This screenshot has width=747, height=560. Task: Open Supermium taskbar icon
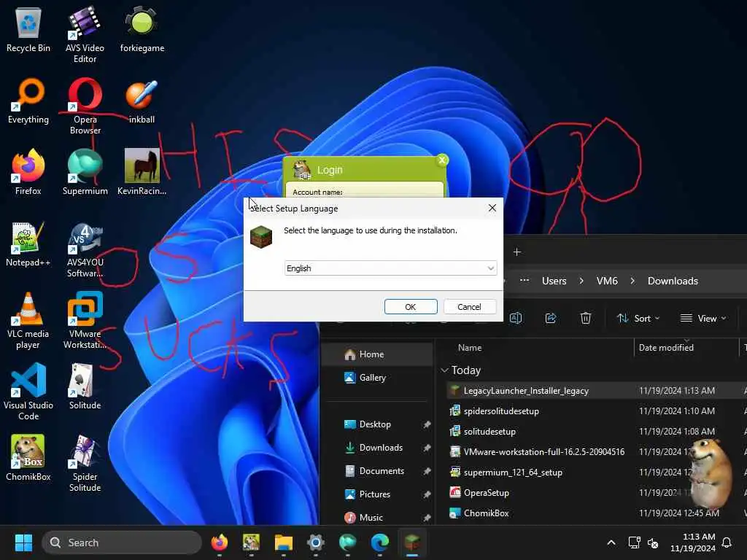tap(348, 542)
